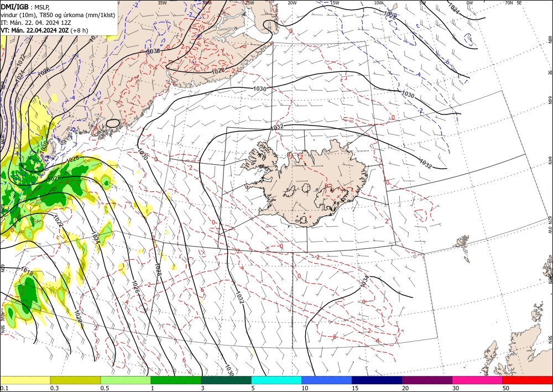
Task: Click the '20' scale label
Action: [405, 388]
